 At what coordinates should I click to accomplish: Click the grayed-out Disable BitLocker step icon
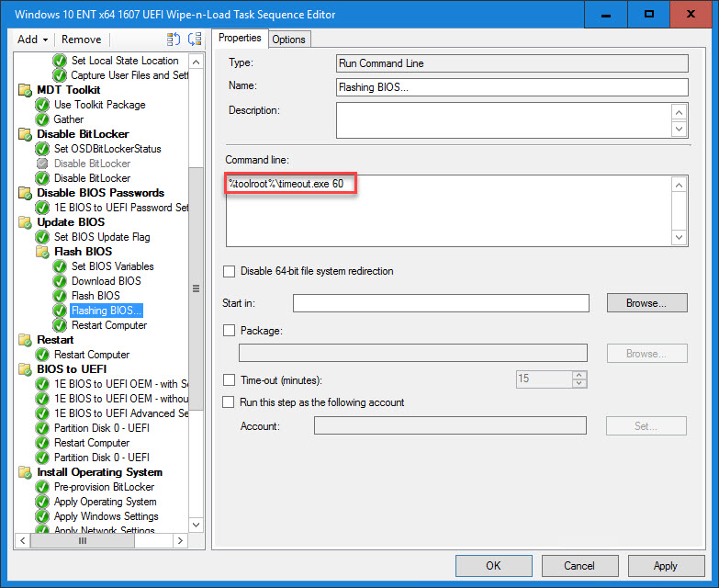coord(42,164)
